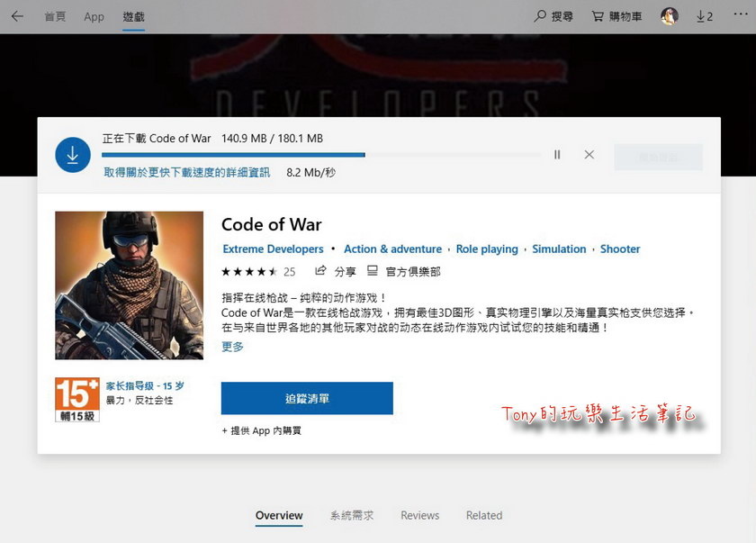Click the 15+ age rating badge
This screenshot has height=543, width=756.
tap(77, 400)
